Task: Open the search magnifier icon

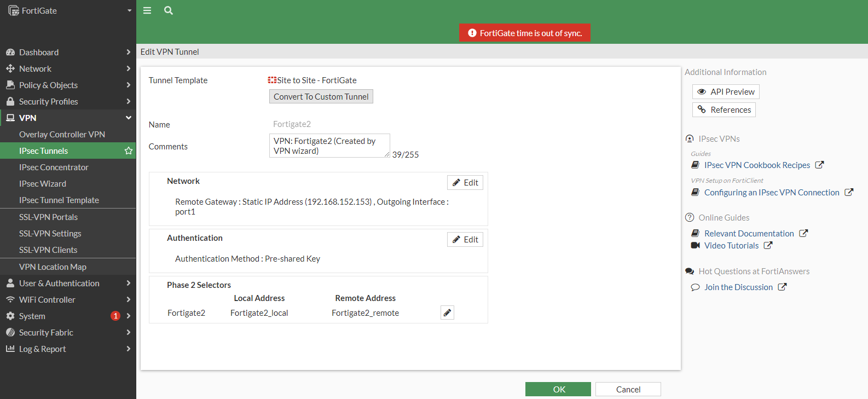Action: [169, 10]
